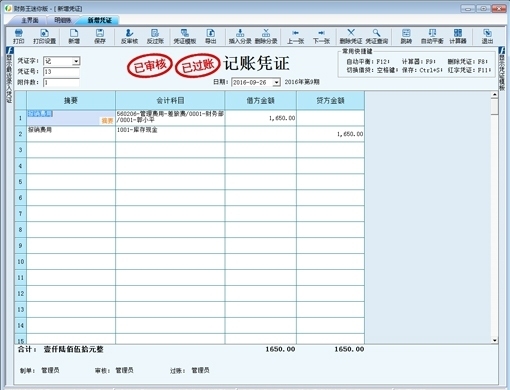
Task: Click the 附件数 input field
Action: tap(61, 82)
